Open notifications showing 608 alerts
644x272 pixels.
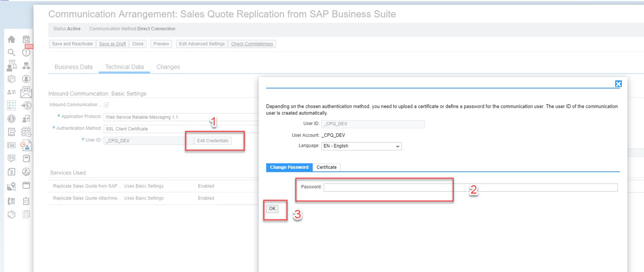click(x=26, y=52)
